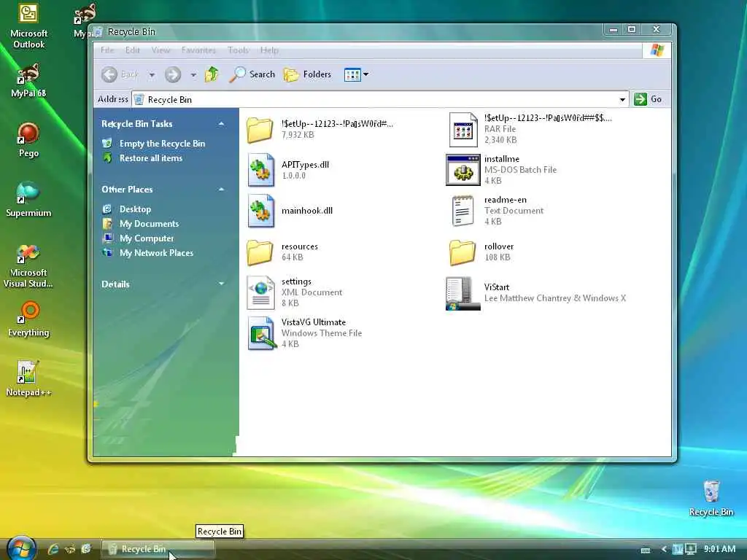Click the Forward arrow button
This screenshot has height=560, width=747.
[x=173, y=74]
